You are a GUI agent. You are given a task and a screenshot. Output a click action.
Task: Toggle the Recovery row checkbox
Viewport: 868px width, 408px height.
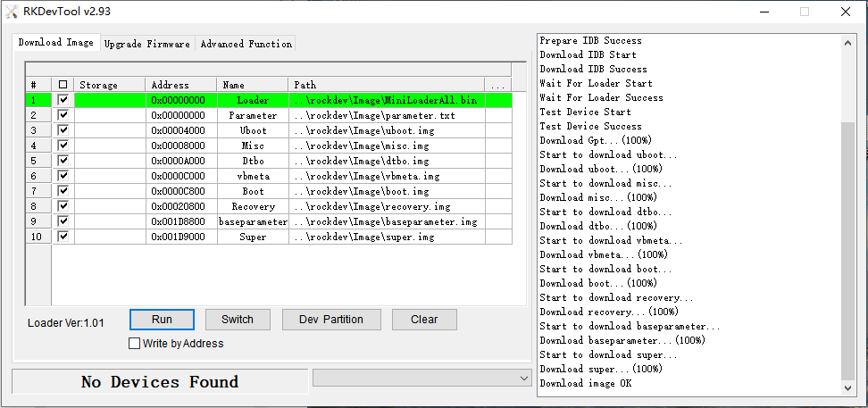coord(63,206)
